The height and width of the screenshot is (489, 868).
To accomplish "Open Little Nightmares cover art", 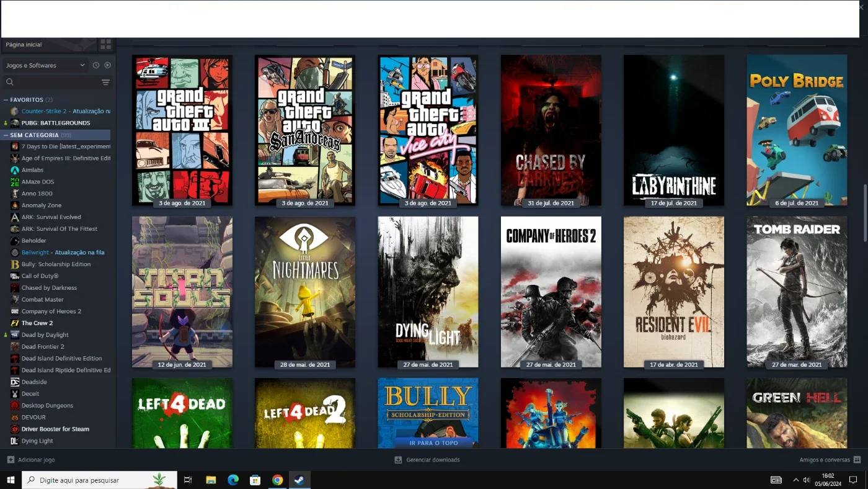I will 305,292.
